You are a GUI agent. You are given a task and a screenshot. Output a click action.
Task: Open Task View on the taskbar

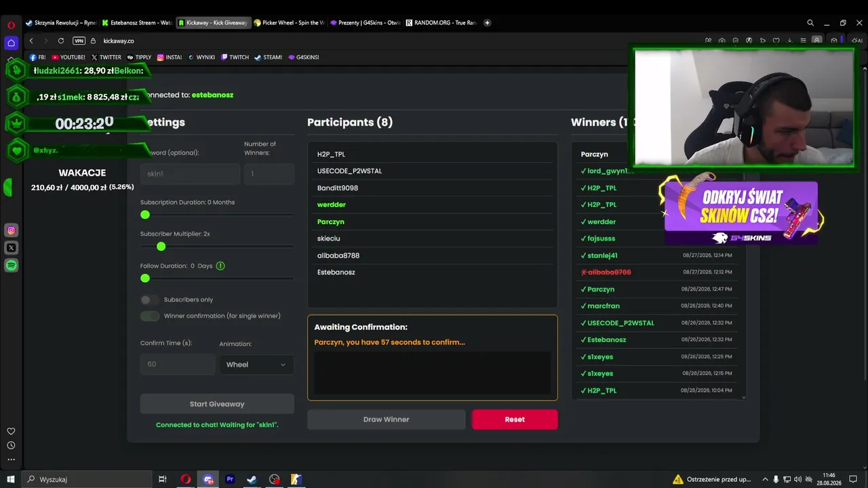tap(163, 479)
